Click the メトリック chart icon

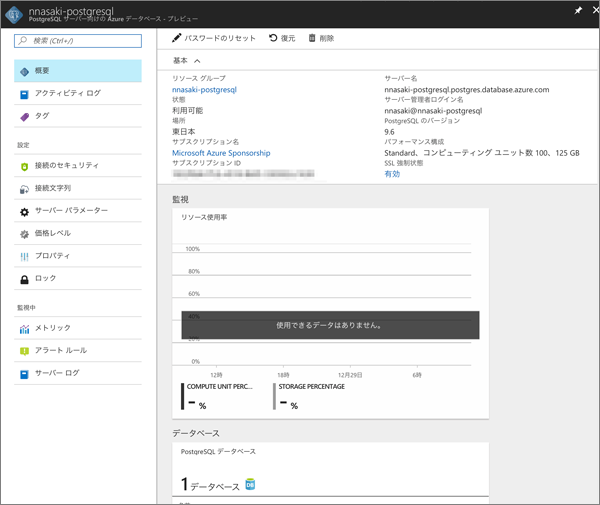click(x=24, y=329)
